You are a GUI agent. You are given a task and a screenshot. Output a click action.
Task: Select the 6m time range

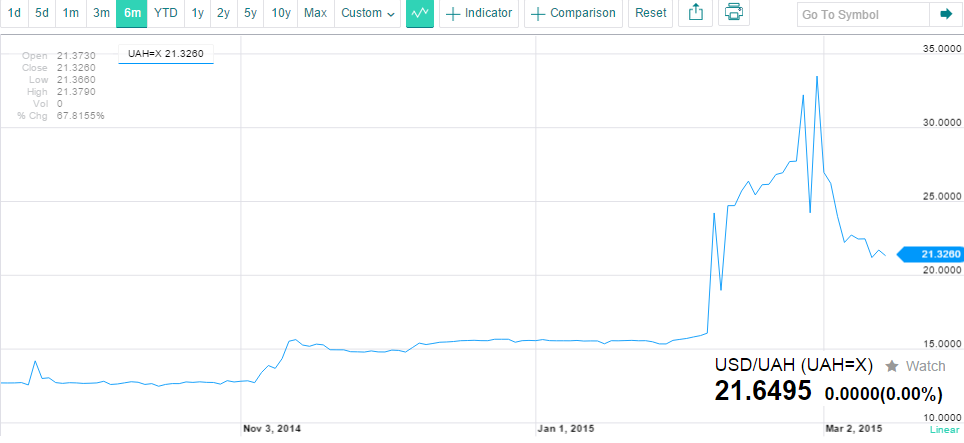[x=132, y=14]
